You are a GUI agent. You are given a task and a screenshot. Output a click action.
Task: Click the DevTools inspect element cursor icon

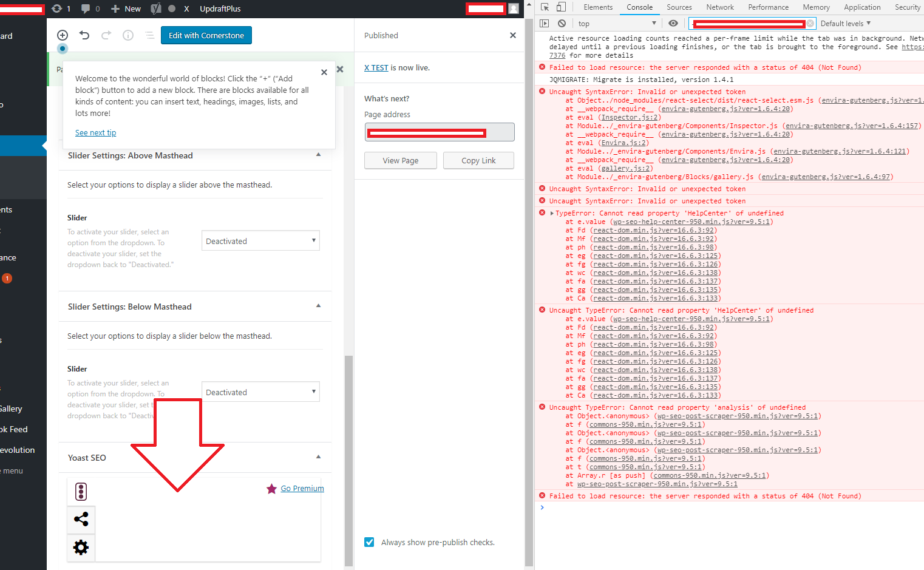(545, 7)
